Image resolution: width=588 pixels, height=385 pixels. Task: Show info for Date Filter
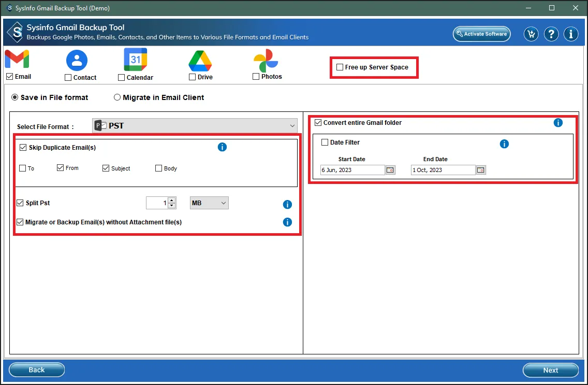(504, 144)
